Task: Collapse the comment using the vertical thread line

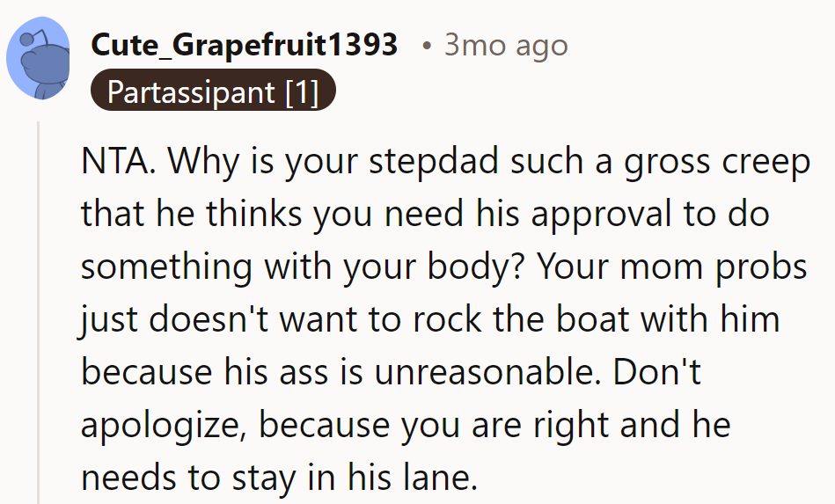Action: pos(38,308)
